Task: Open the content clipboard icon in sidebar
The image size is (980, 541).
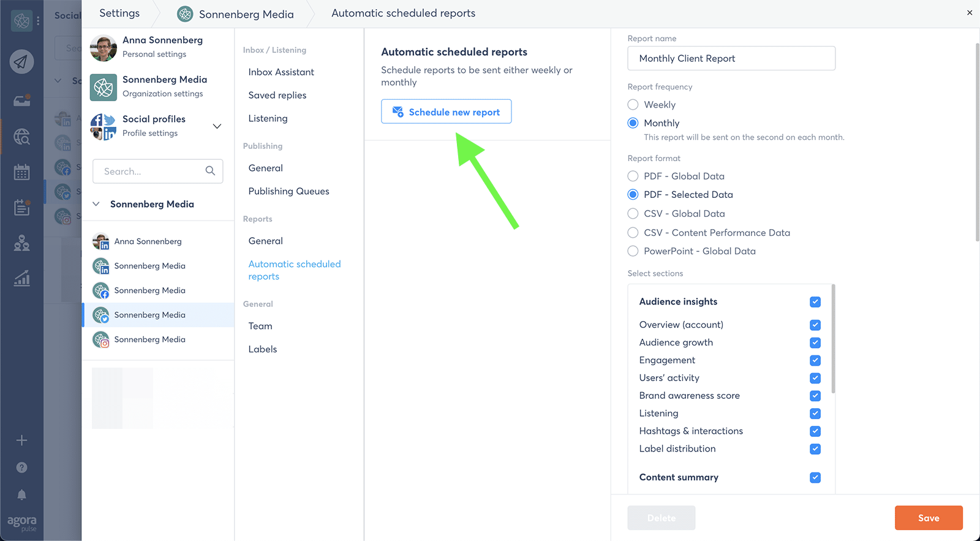Action: (x=21, y=207)
